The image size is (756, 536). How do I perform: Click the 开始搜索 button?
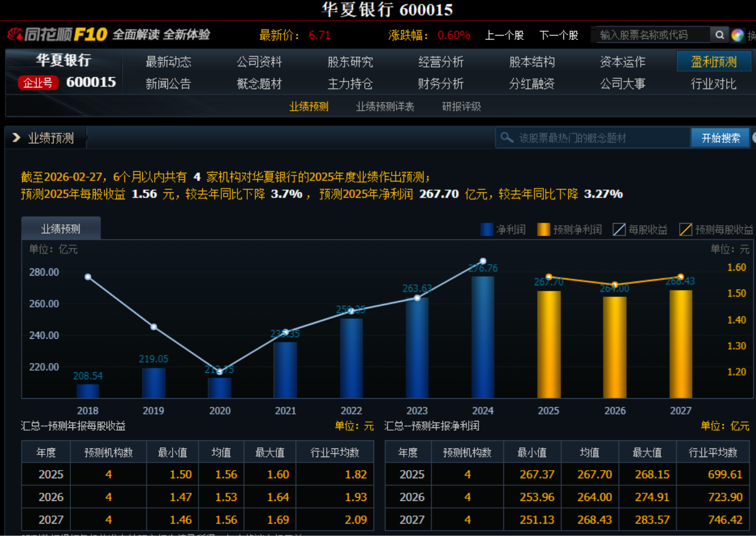click(x=720, y=138)
